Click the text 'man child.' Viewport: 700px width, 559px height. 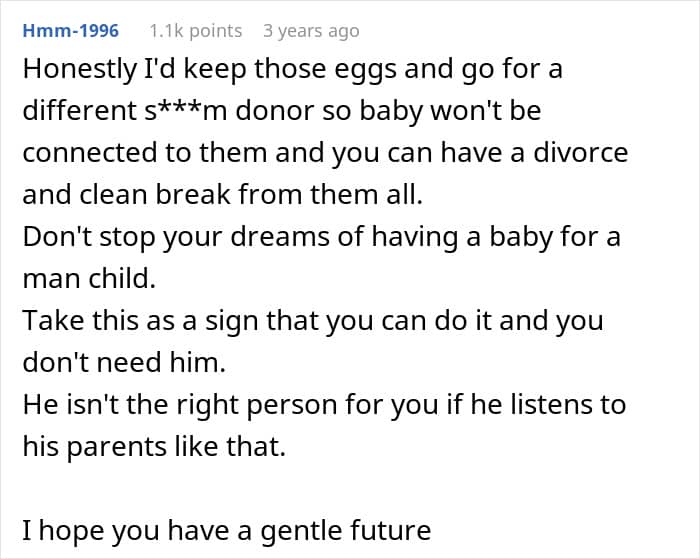tap(89, 279)
